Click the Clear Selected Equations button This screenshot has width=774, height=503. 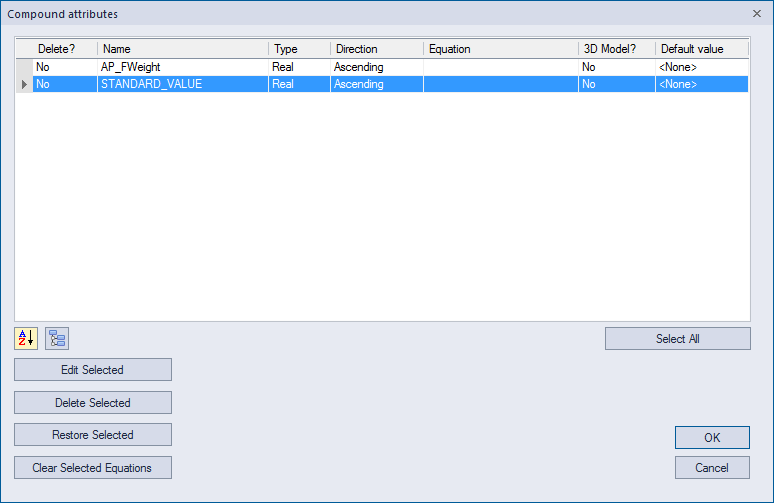pyautogui.click(x=93, y=467)
